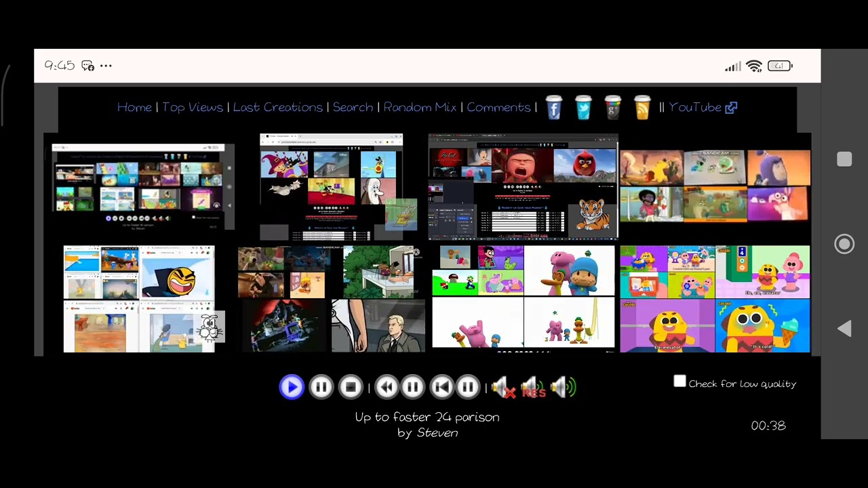Viewport: 868px width, 488px height.
Task: Tap the Android home circle button
Action: coord(844,244)
